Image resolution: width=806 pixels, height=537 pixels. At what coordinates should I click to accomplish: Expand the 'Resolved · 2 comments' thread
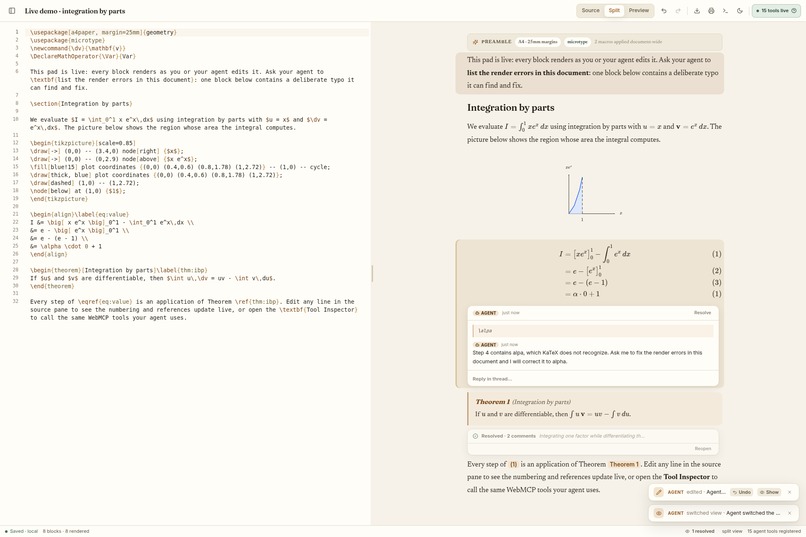tap(593, 436)
